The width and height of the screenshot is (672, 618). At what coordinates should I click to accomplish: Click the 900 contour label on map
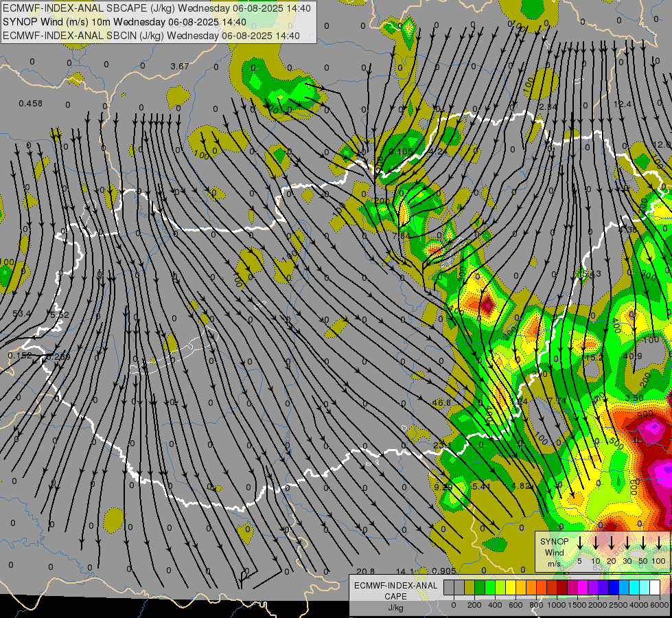pyautogui.click(x=645, y=414)
